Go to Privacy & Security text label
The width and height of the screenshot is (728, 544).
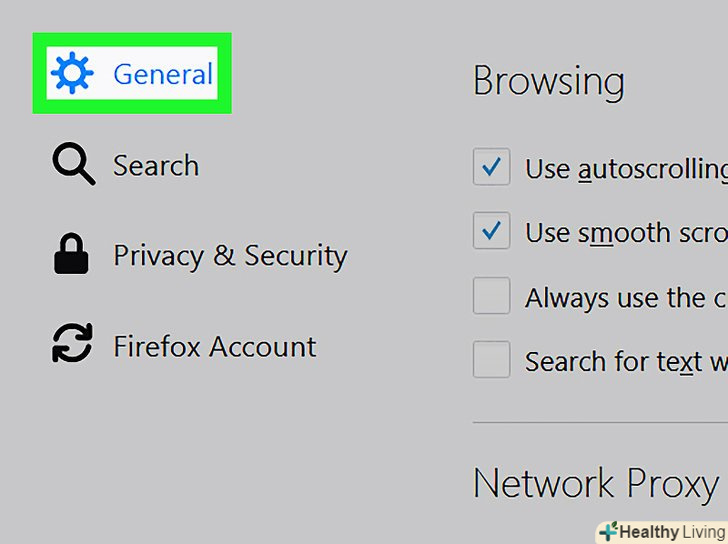click(x=230, y=256)
